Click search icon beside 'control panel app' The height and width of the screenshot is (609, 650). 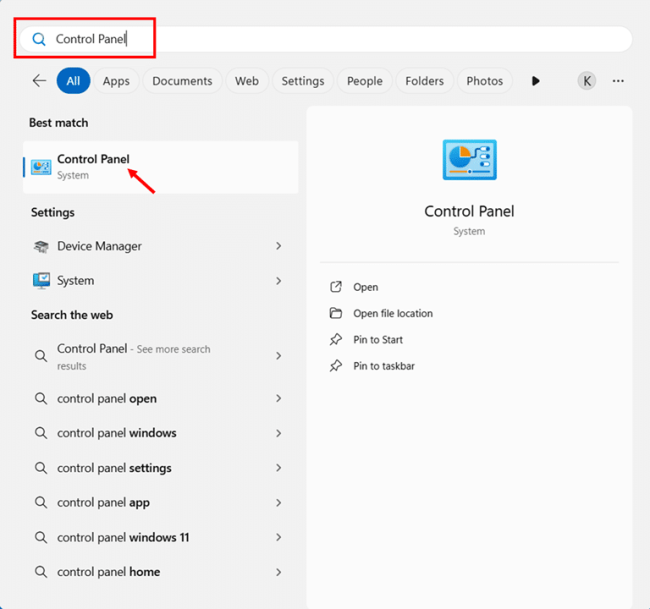[x=41, y=502]
